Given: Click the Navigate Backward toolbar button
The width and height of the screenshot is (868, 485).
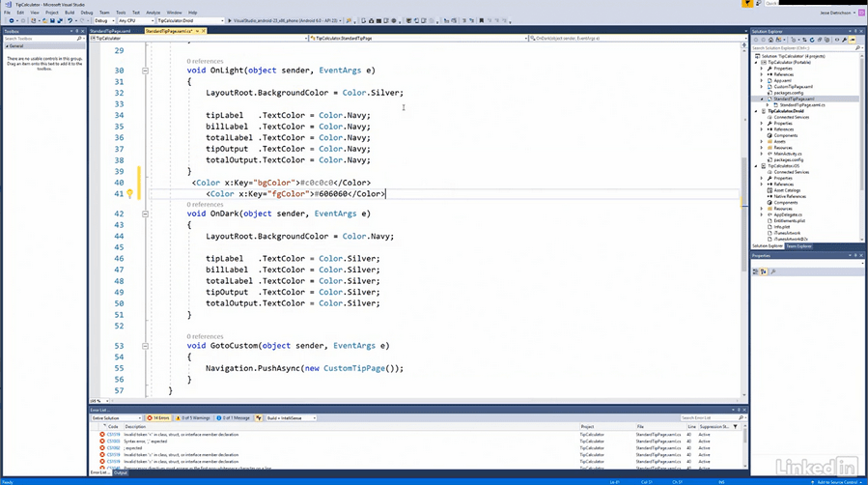Looking at the screenshot, I should coord(11,20).
